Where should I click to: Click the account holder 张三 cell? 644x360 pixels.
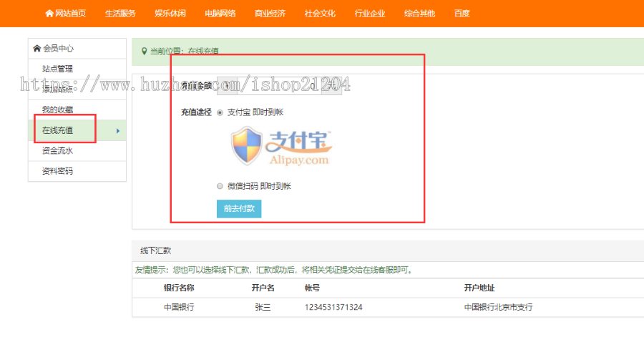coord(263,307)
